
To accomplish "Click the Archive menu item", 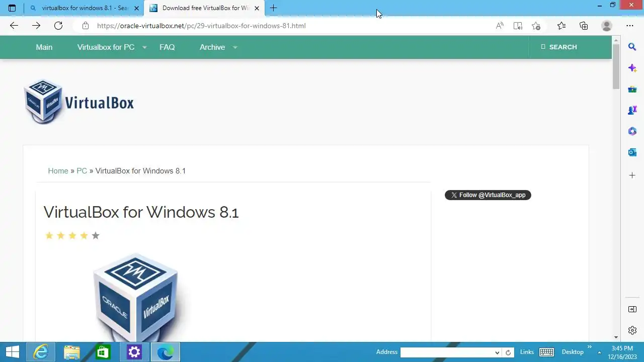I will pos(212,47).
